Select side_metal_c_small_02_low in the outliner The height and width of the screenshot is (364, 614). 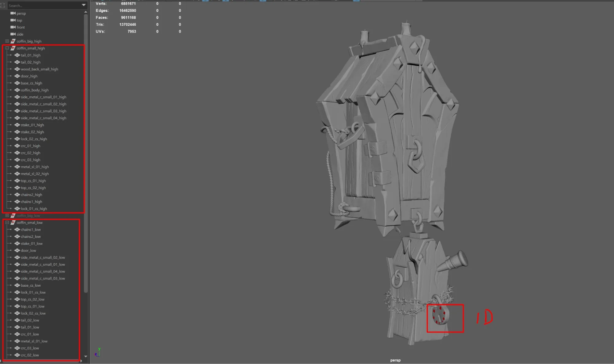(x=43, y=258)
